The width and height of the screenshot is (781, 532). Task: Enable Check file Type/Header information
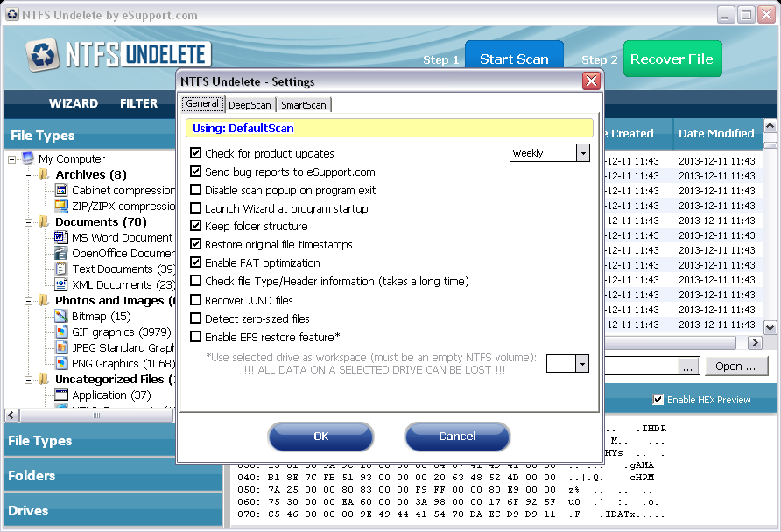[x=196, y=281]
